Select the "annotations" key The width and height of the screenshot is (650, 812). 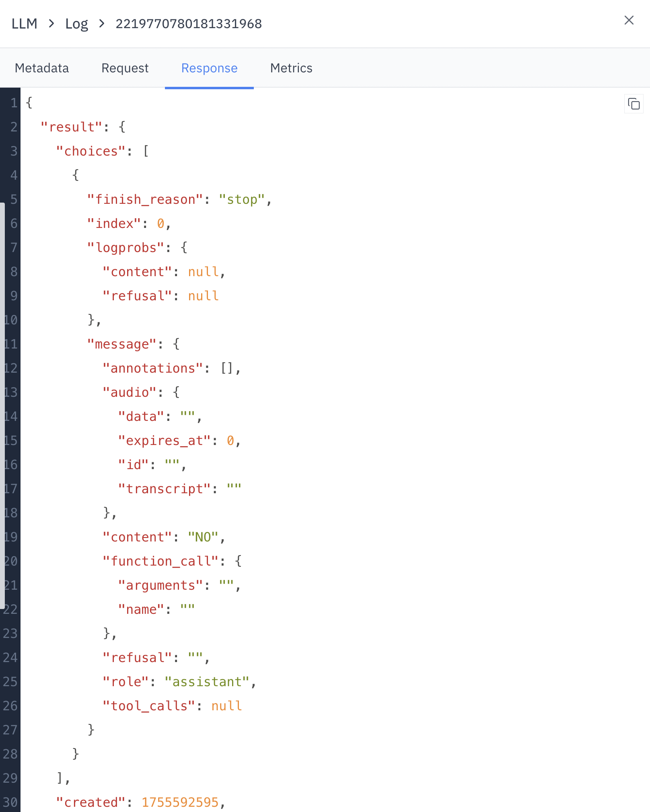[x=153, y=368]
